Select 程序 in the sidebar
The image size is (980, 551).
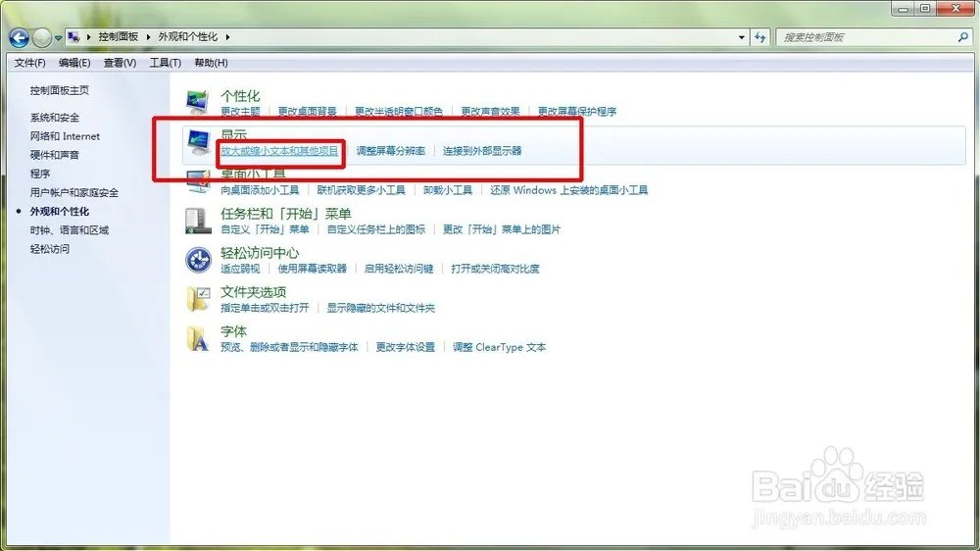pyautogui.click(x=39, y=174)
